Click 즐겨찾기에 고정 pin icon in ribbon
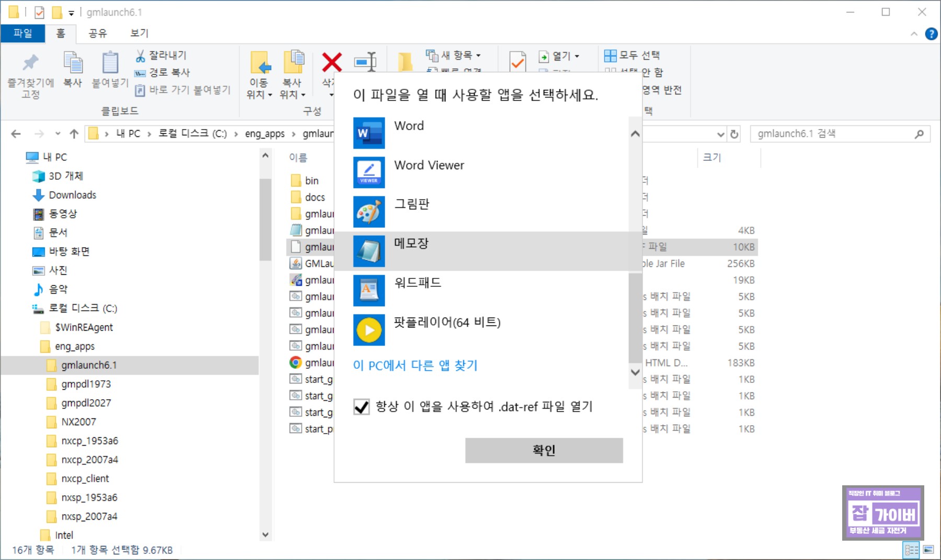 click(30, 63)
